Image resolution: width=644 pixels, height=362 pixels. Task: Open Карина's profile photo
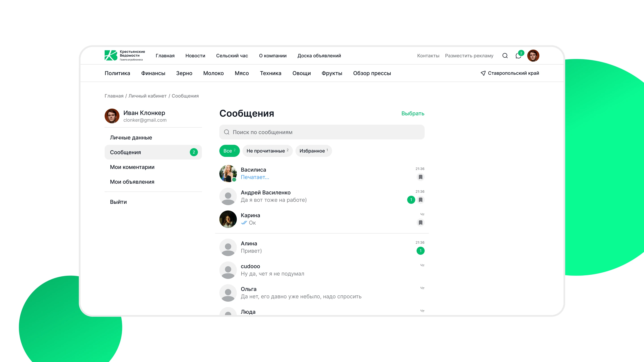click(x=228, y=219)
